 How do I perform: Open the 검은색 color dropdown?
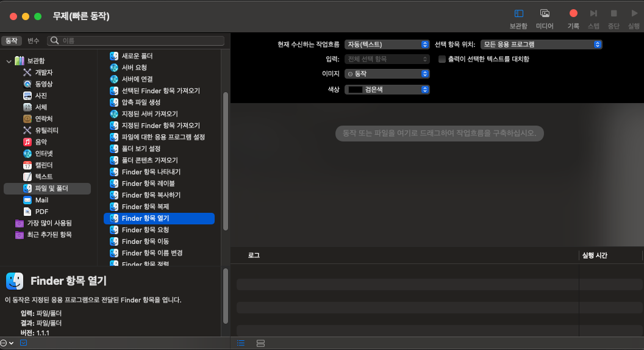pos(387,90)
